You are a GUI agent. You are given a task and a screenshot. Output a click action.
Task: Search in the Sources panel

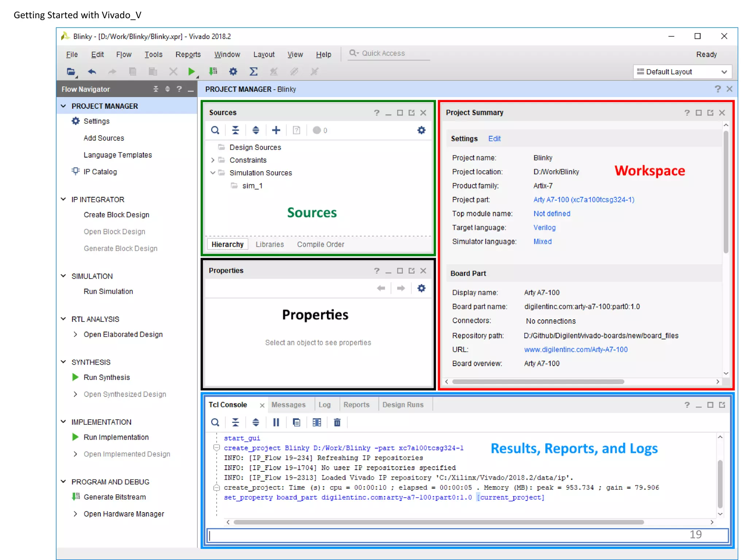(x=215, y=130)
